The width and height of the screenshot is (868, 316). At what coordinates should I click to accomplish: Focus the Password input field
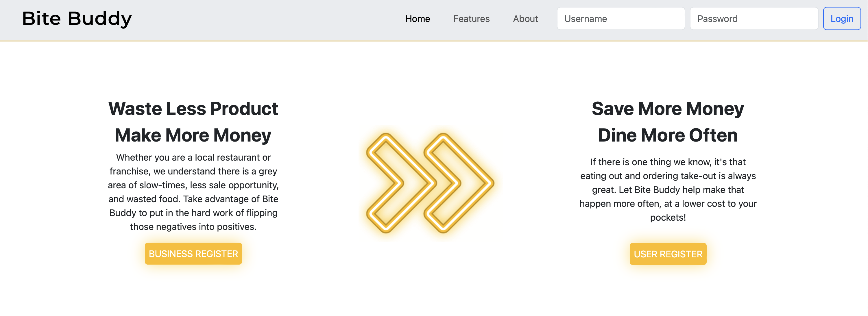point(754,18)
